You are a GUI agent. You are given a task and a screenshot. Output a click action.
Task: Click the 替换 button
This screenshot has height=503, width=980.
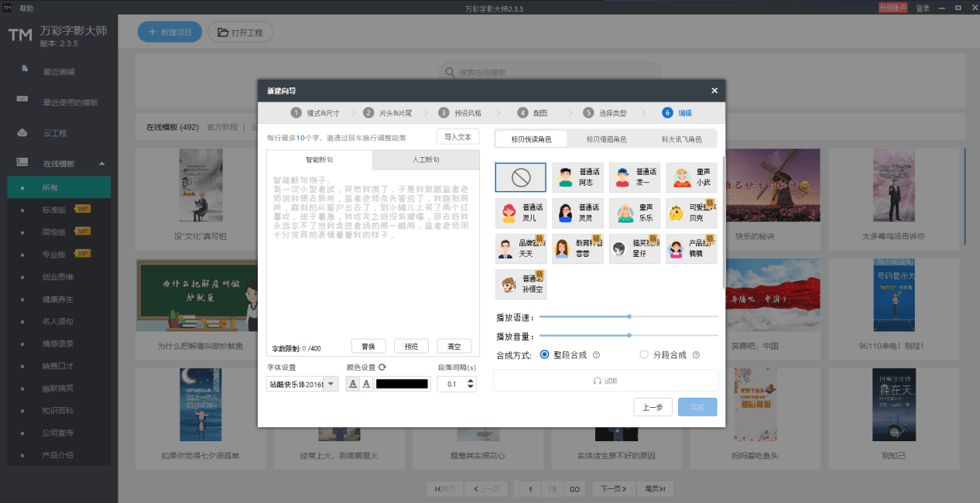[368, 347]
